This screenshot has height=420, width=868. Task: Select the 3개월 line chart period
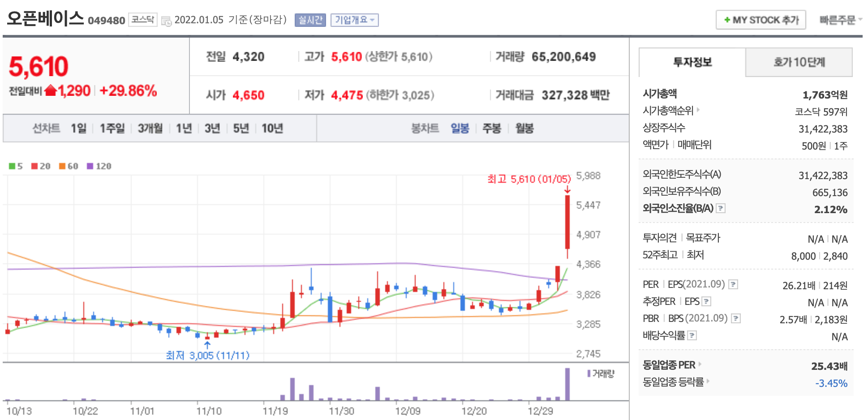150,129
